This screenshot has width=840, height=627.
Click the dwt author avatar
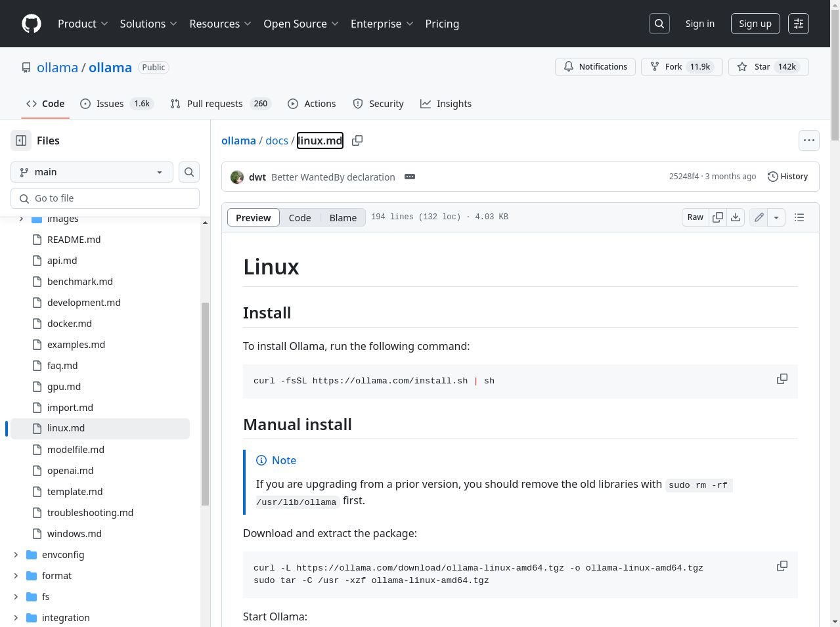click(x=237, y=177)
